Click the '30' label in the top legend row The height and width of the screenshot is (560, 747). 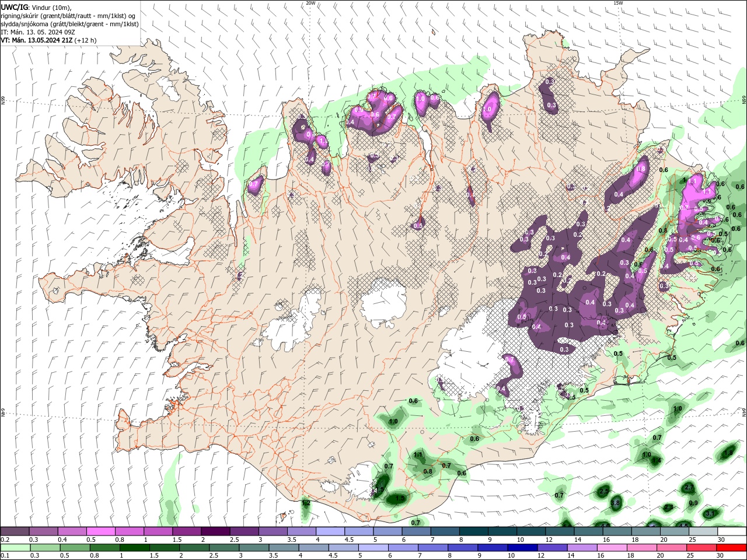pyautogui.click(x=721, y=540)
